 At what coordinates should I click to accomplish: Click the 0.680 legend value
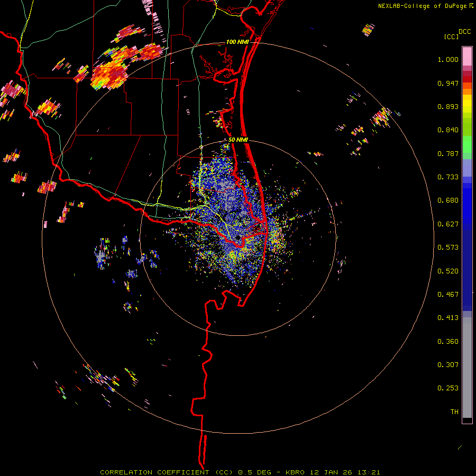[448, 200]
